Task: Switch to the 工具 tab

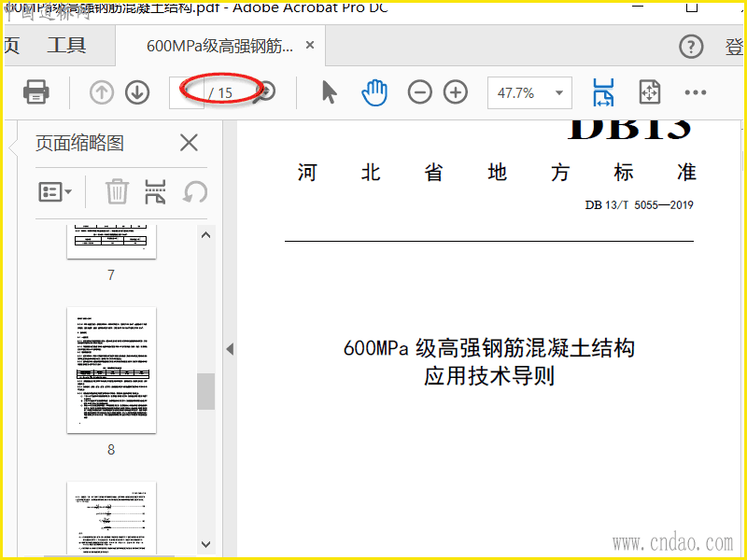Action: [x=66, y=46]
